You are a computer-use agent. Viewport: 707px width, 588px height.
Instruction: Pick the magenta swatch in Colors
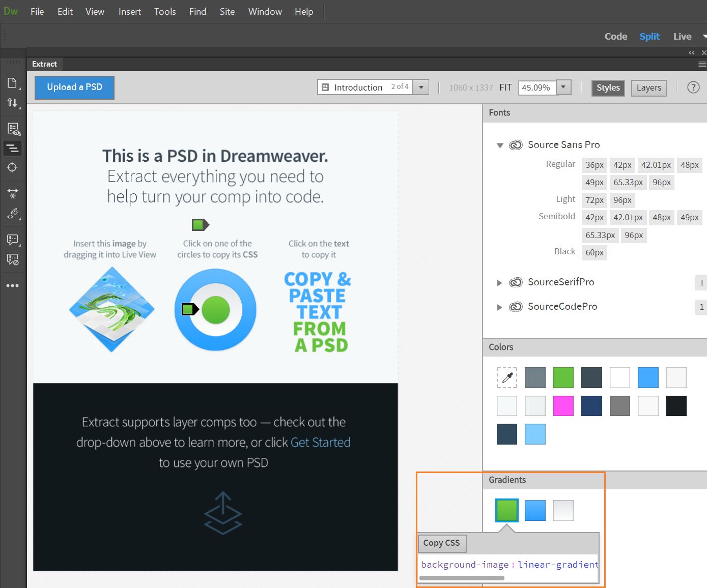tap(563, 406)
